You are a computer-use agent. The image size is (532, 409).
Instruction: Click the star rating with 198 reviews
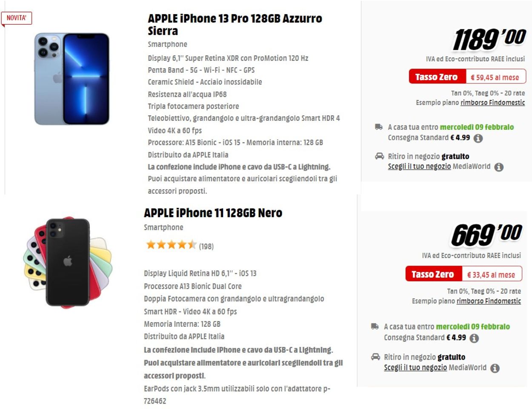tap(179, 245)
